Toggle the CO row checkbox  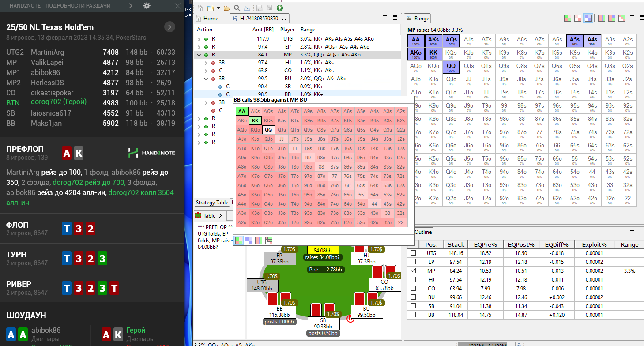[413, 288]
